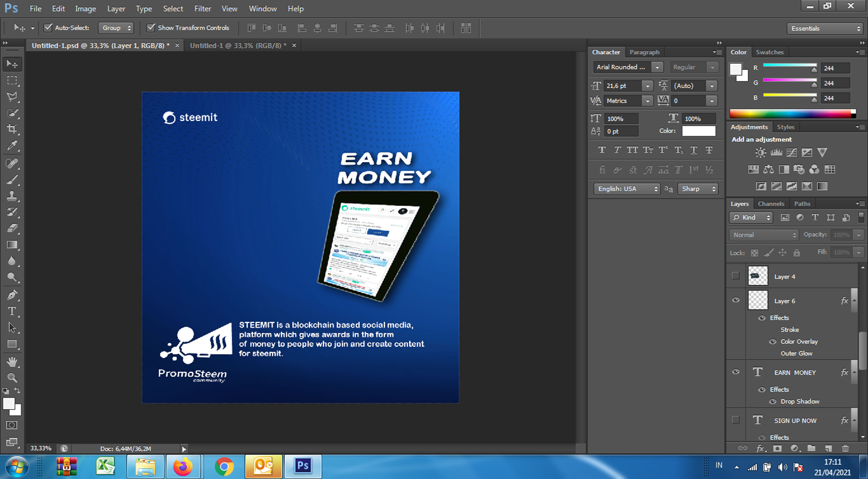
Task: Select the Horizontal Type tool
Action: pos(12,311)
